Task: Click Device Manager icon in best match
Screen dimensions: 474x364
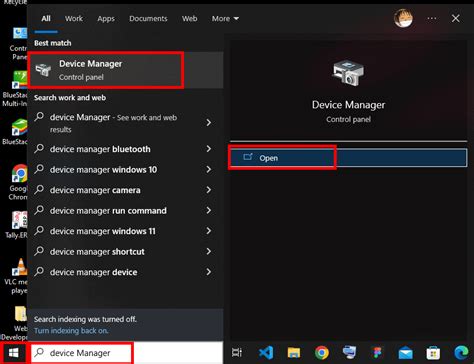Action: [x=43, y=70]
